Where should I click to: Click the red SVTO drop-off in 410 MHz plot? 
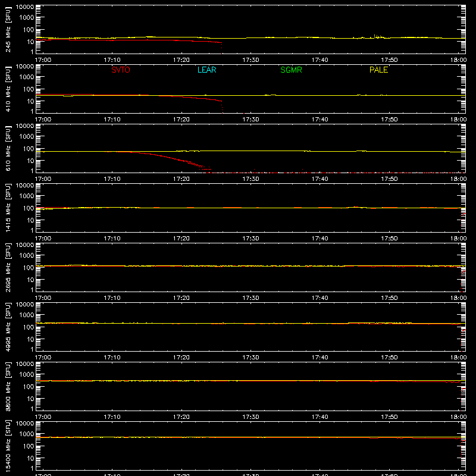click(x=221, y=107)
